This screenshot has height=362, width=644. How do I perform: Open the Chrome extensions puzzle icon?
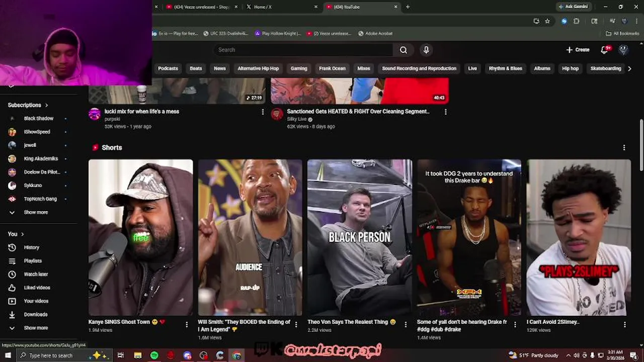[577, 21]
